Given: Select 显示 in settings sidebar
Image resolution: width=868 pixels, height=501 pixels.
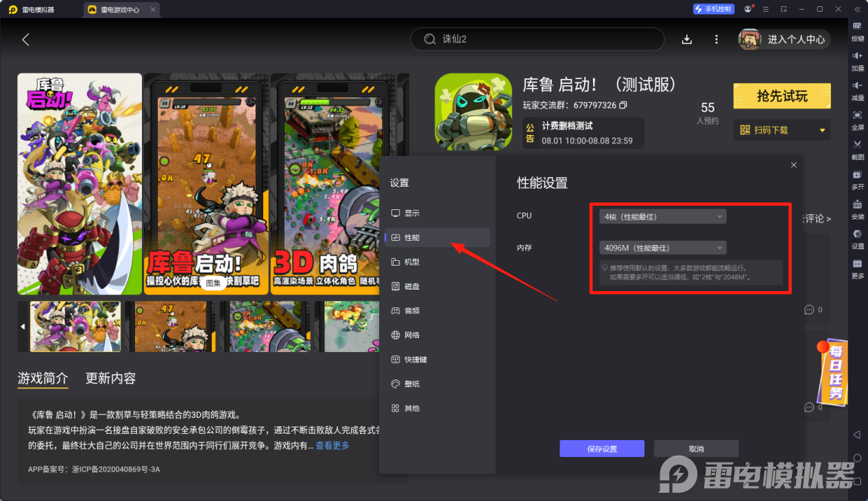Looking at the screenshot, I should (x=437, y=213).
